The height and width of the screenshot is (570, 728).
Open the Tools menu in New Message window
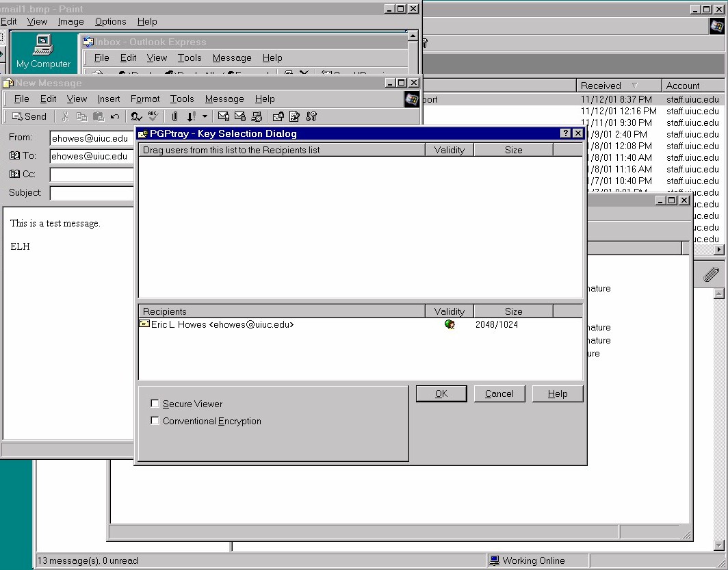(x=182, y=99)
